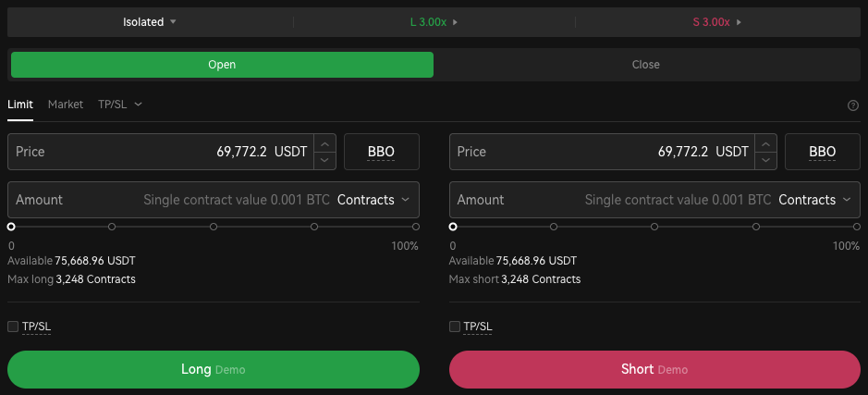This screenshot has width=868, height=395.
Task: Enable TP/SL checkbox for long order
Action: [13, 327]
